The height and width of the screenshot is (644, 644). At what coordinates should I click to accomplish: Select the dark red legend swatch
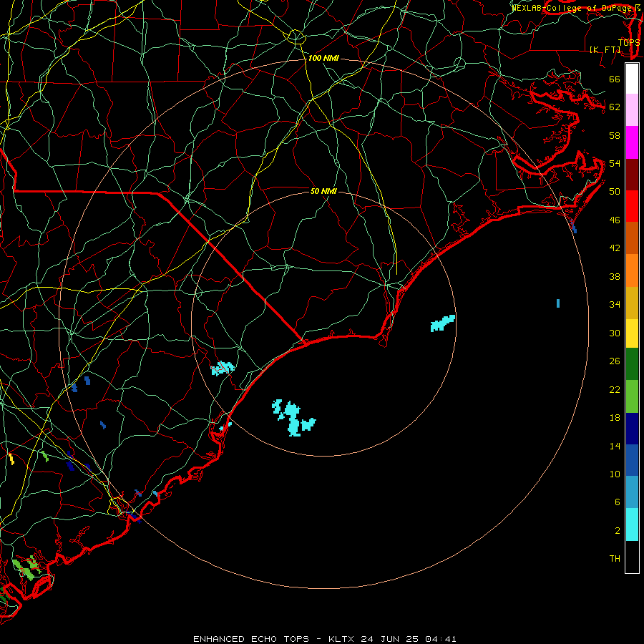point(632,174)
